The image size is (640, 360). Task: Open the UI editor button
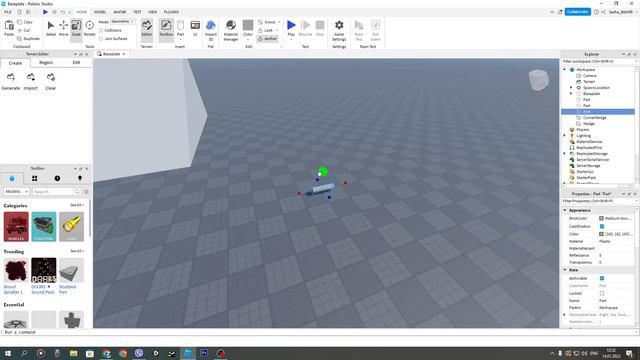pyautogui.click(x=195, y=29)
